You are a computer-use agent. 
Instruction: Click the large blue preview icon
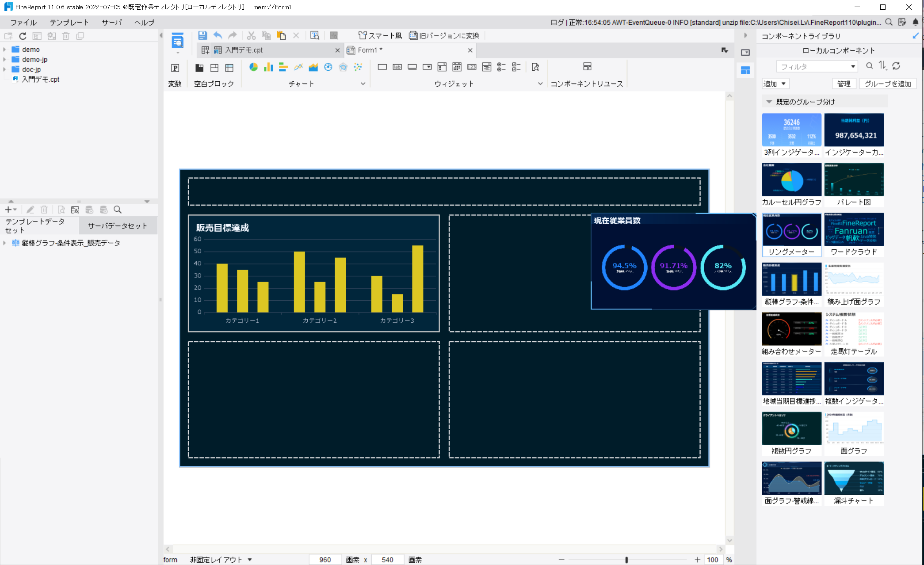(x=177, y=41)
